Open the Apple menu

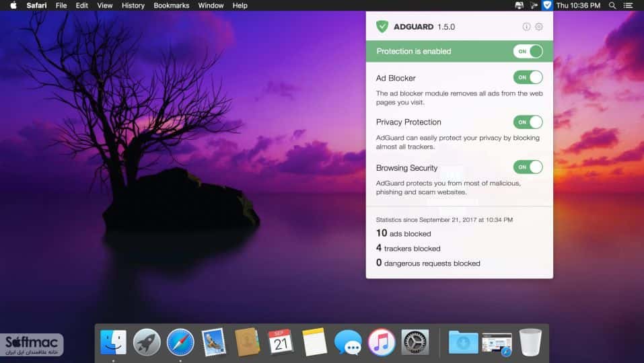(13, 5)
